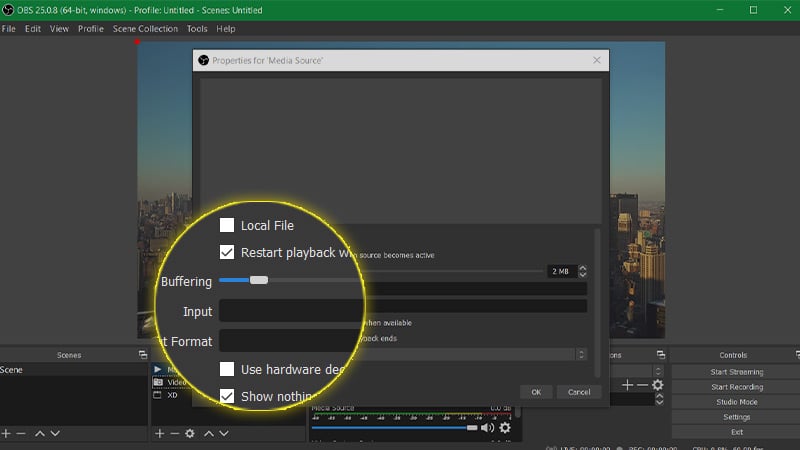Enable the Local File checkbox
This screenshot has height=450, width=800.
[x=227, y=225]
